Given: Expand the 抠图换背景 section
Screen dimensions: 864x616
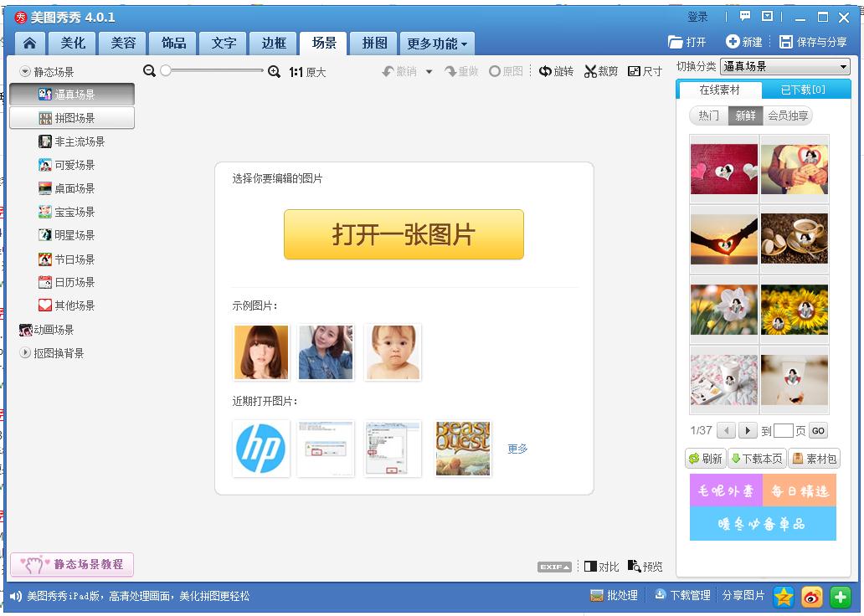Looking at the screenshot, I should [x=25, y=352].
